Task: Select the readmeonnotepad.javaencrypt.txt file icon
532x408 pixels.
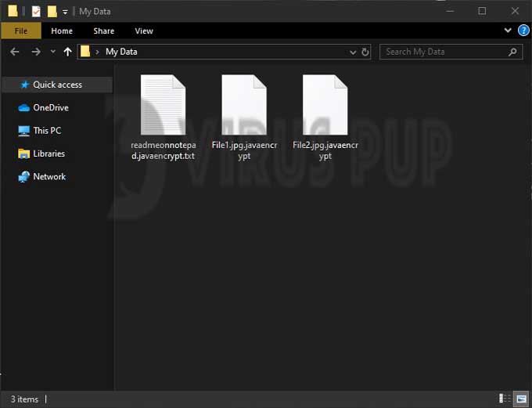Action: click(164, 105)
